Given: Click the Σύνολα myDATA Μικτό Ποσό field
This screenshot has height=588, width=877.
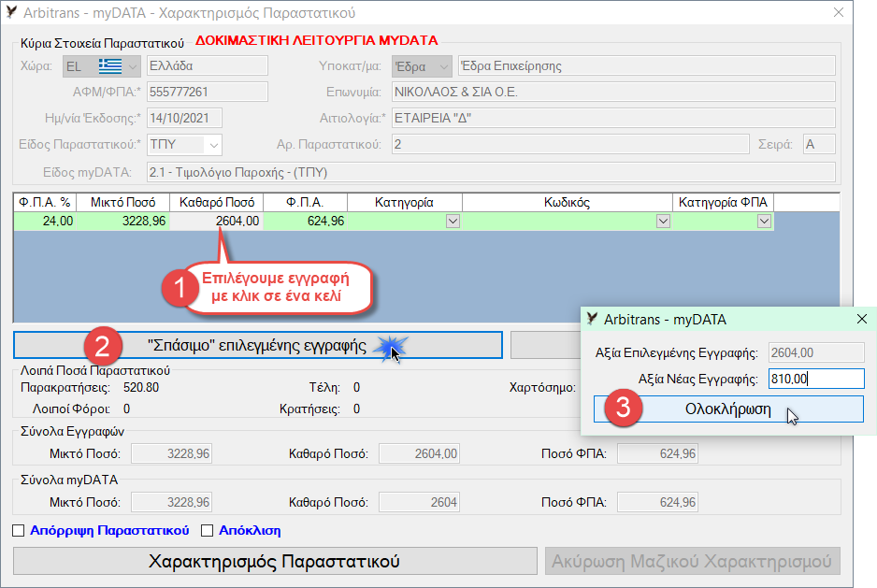Looking at the screenshot, I should click(171, 502).
